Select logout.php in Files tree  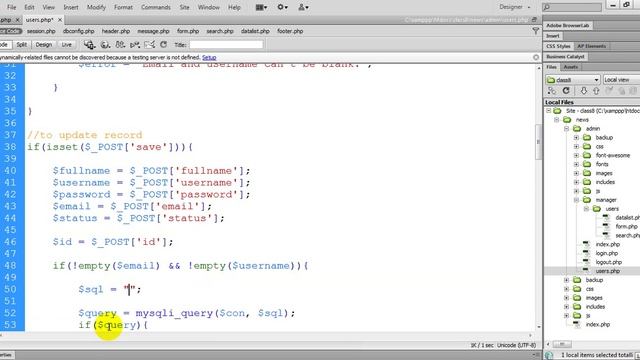(x=609, y=262)
